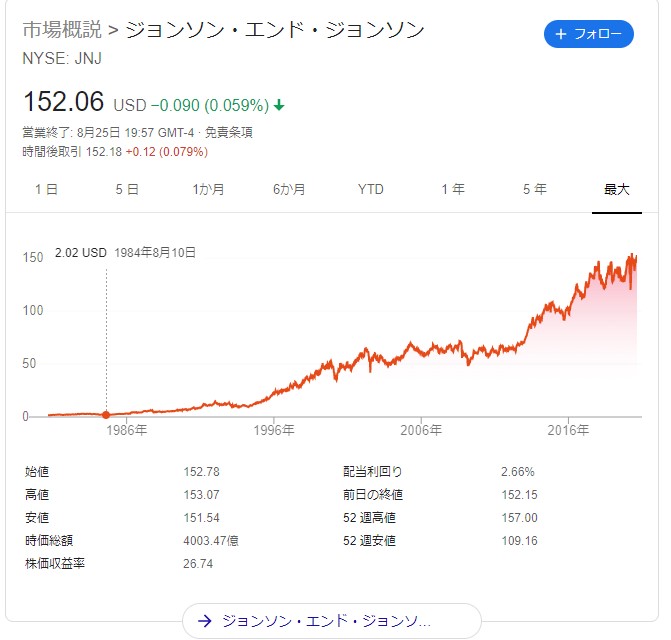671x640 pixels.
Task: Click the 2.02 USD tooltip label
Action: [x=80, y=253]
